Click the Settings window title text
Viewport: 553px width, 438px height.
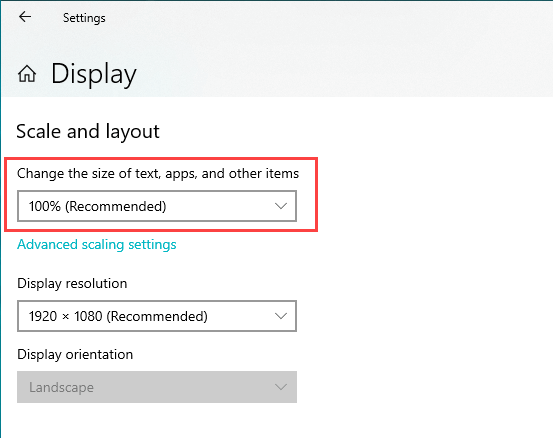click(84, 18)
